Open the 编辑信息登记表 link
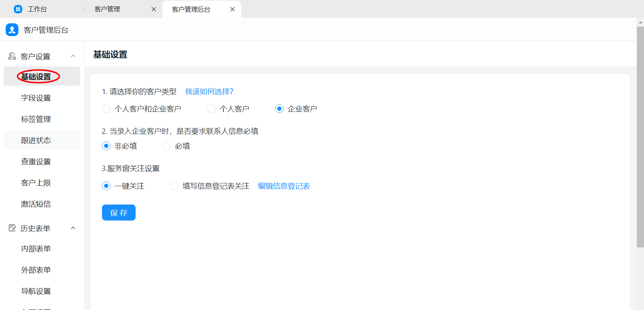This screenshot has width=644, height=310. click(284, 186)
